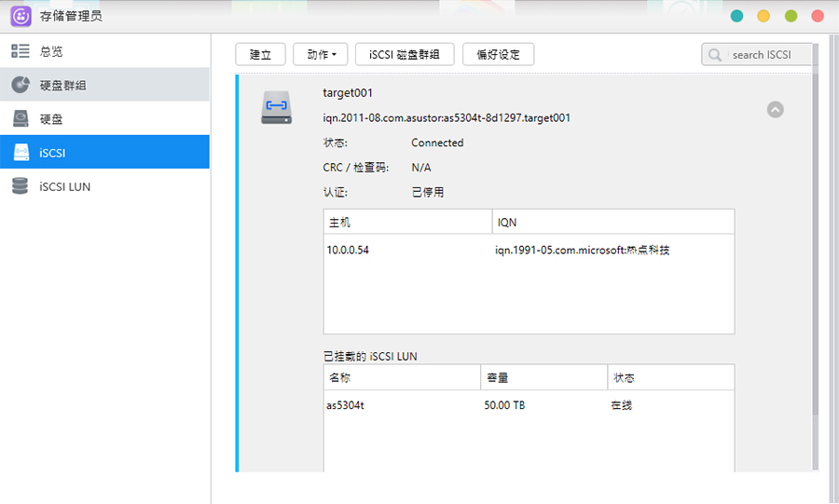Click the 主机 column header

407,222
